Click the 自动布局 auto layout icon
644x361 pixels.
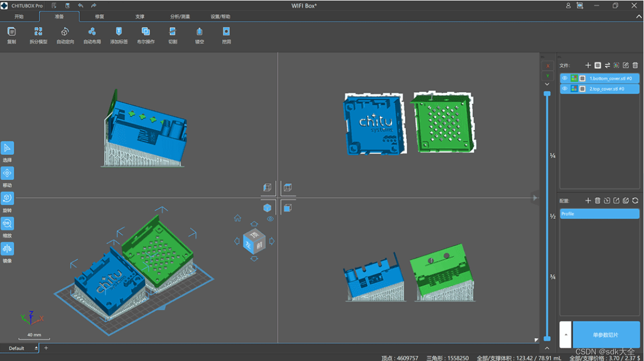(92, 32)
